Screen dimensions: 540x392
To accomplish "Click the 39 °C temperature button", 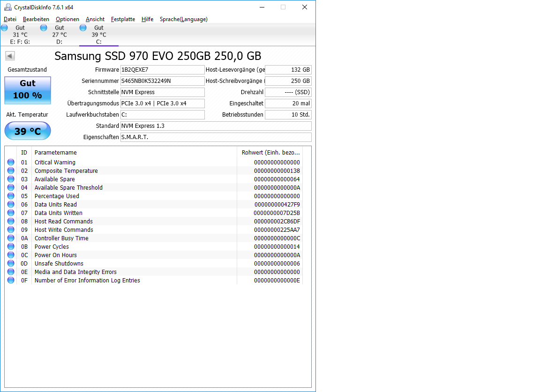I will tap(28, 131).
